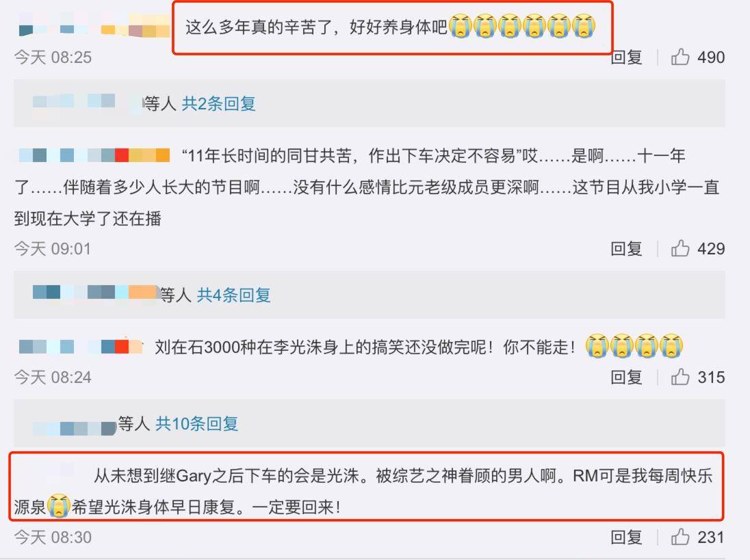
Task: Open blurred replier name before 共4条回复
Action: coord(96,293)
